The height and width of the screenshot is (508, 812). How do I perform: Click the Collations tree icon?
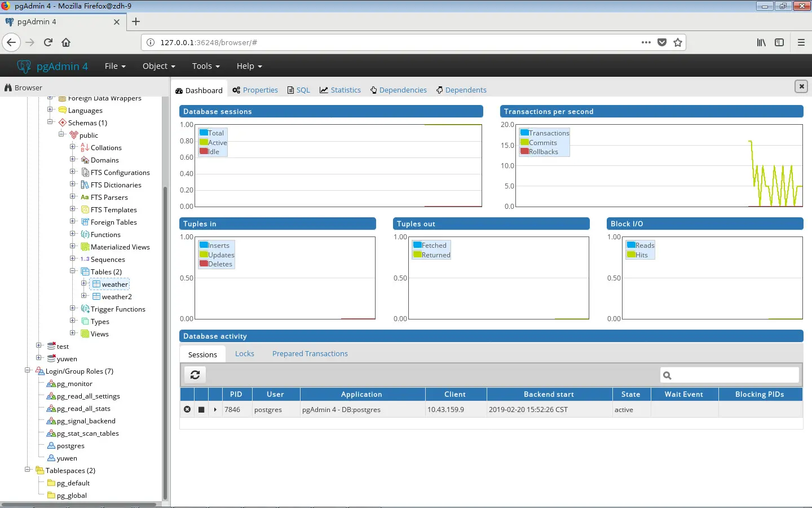coord(85,147)
